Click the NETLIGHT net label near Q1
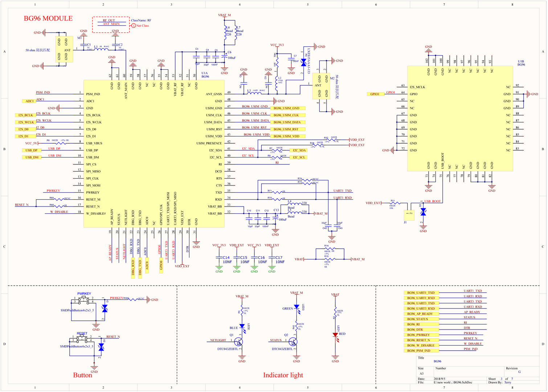This screenshot has height=392, width=548. (x=218, y=340)
